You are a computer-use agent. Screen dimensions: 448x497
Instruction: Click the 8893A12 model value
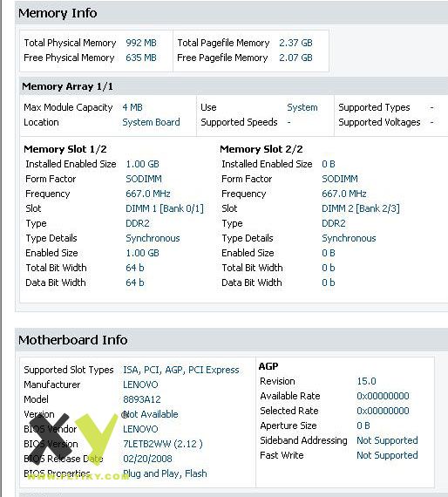click(x=142, y=399)
